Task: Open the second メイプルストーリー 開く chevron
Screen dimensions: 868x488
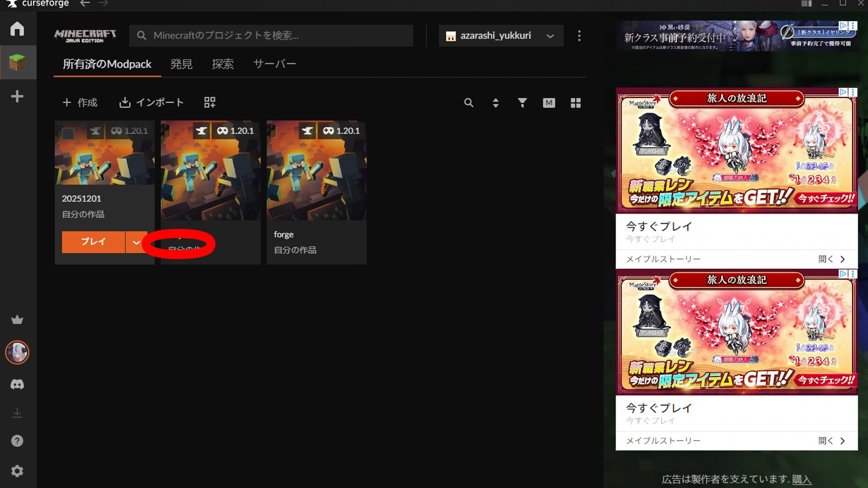Action: 843,441
